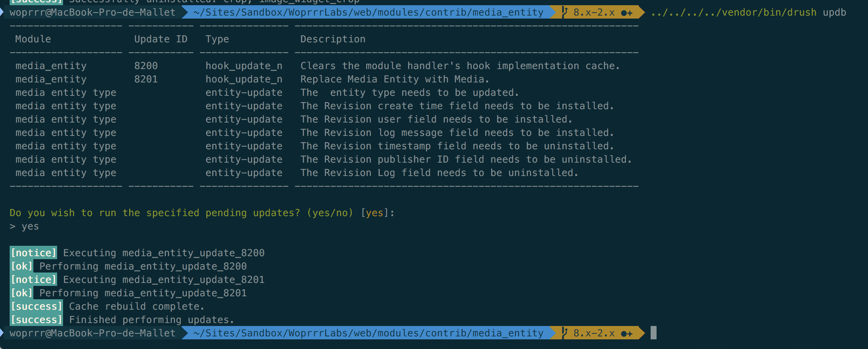
Task: Click the [success] badge beside Cache rebuild complete
Action: (x=36, y=306)
